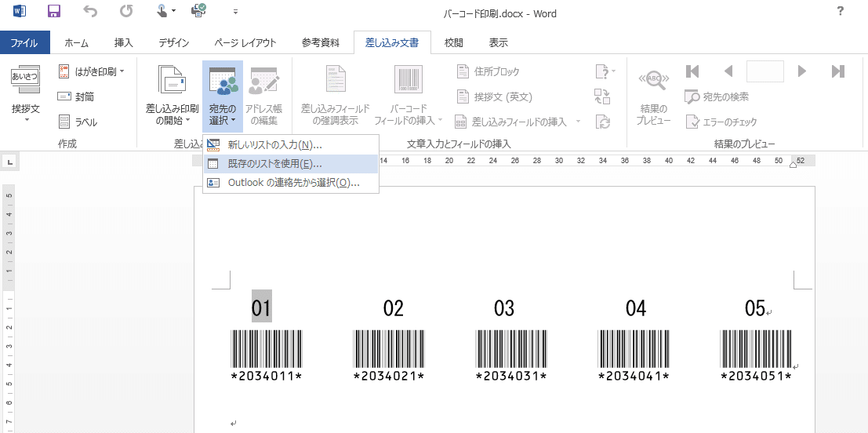Viewport: 868px width, 433px height.
Task: Click the アドレス帳の編集 button
Action: (263, 95)
